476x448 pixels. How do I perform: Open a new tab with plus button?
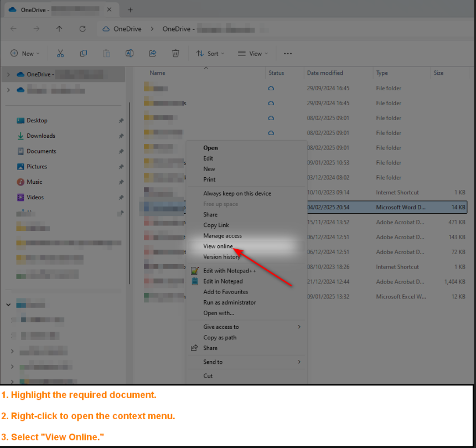coord(131,10)
